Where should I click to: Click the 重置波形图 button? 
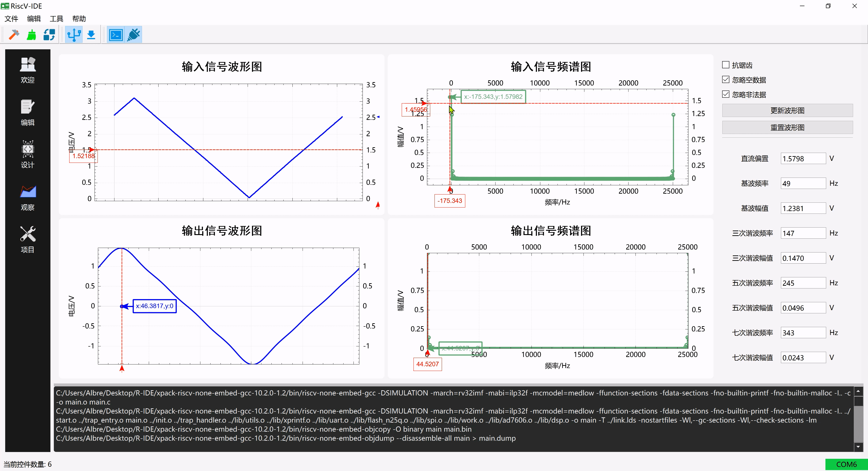pyautogui.click(x=787, y=127)
